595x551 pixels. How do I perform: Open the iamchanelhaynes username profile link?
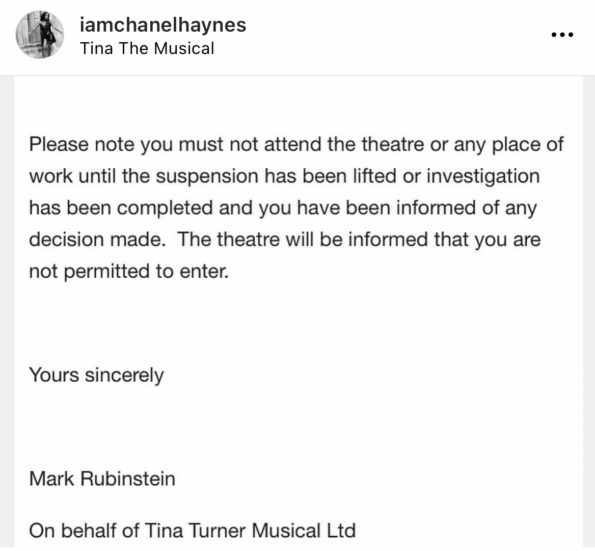coord(163,25)
